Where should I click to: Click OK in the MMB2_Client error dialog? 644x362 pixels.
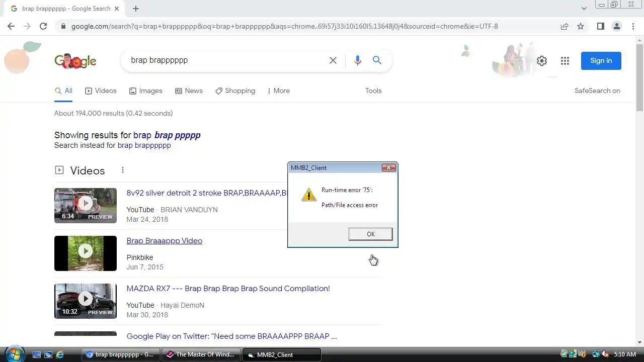click(x=371, y=234)
